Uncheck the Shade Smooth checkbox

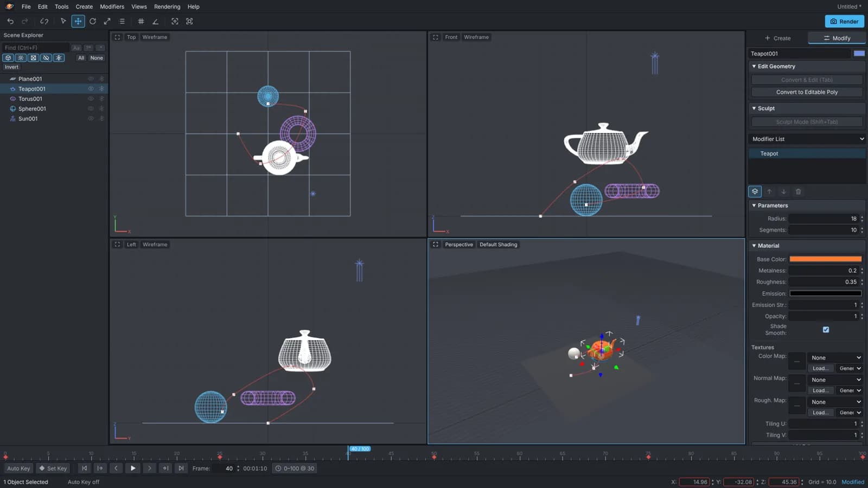826,330
